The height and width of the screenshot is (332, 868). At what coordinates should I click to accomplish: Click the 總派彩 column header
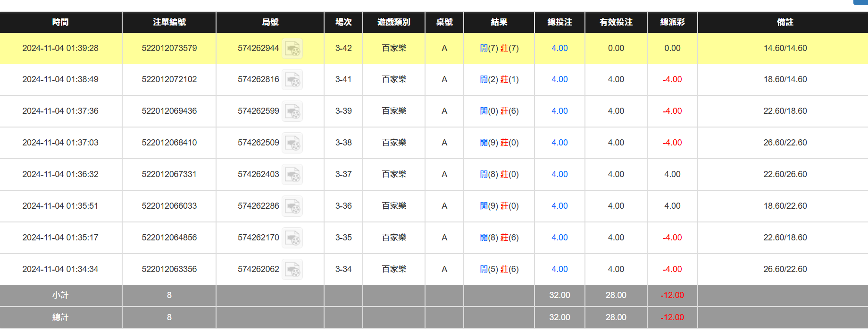[x=672, y=22]
